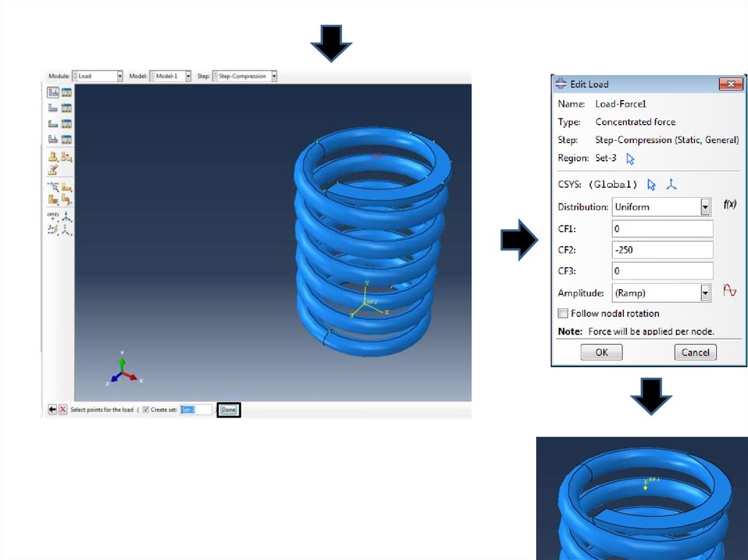Viewport: 748px width, 560px height.
Task: Click OK in Edit Load dialog
Action: (602, 352)
